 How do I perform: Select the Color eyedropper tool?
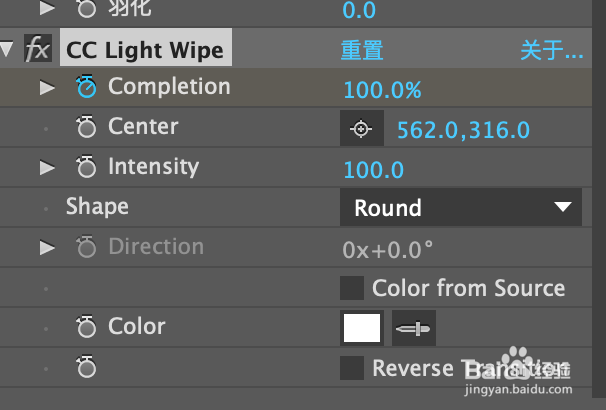click(x=414, y=328)
